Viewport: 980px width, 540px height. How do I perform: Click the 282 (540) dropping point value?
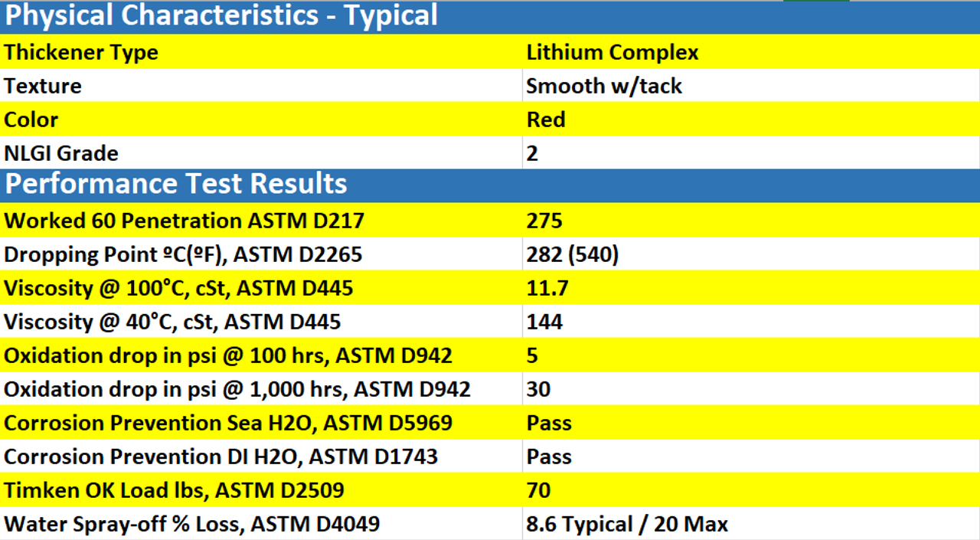(x=571, y=254)
